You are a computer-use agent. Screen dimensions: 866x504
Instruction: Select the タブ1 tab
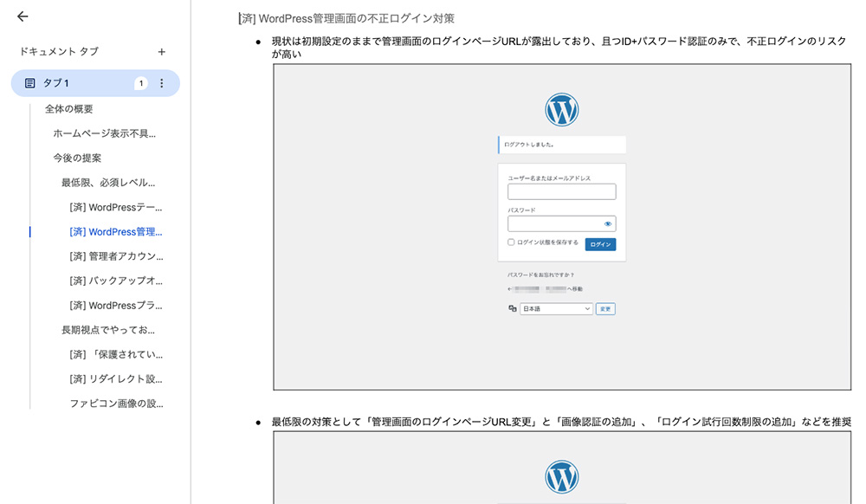61,81
